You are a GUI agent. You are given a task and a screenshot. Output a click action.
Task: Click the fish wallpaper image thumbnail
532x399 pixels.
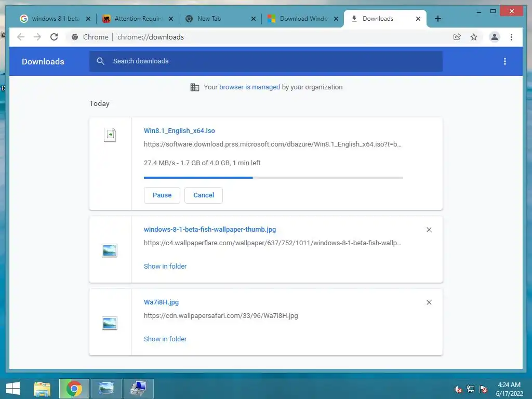[x=110, y=250]
